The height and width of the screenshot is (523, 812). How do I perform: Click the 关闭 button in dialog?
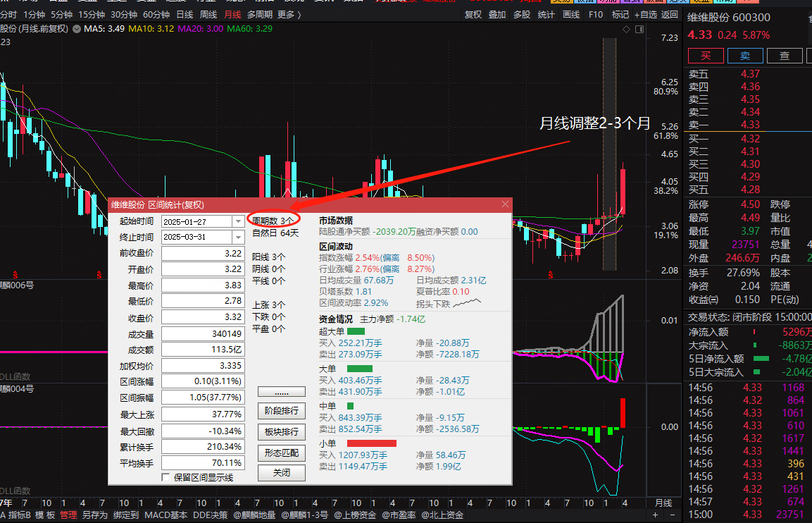282,473
